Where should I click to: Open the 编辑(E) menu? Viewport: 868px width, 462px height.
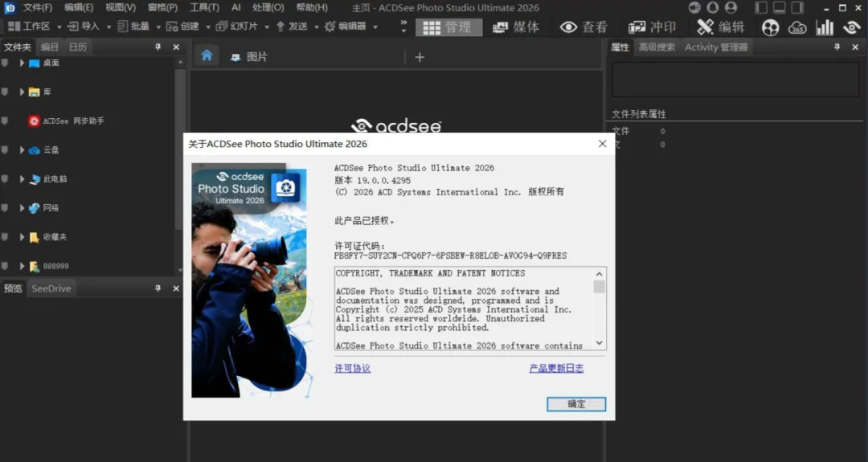(x=79, y=8)
